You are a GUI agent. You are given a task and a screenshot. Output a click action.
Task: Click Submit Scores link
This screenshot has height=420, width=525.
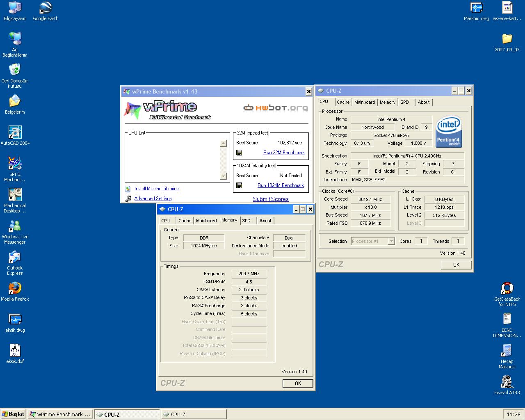click(x=271, y=199)
